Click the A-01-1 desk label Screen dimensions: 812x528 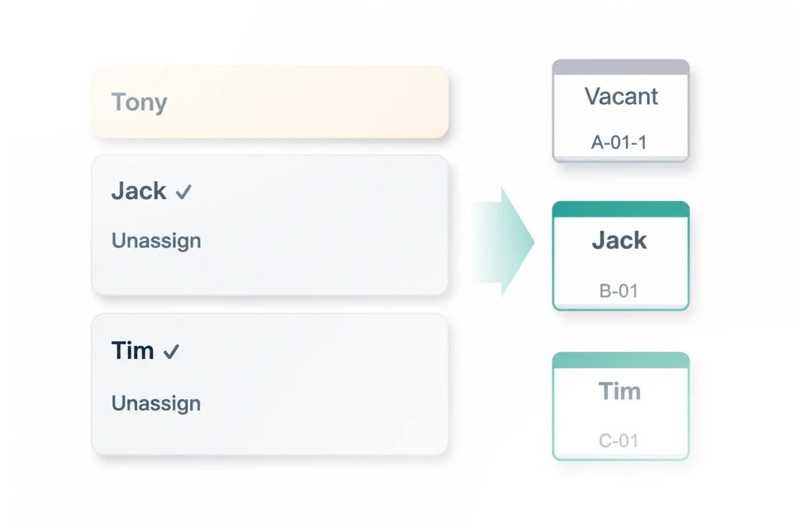(x=619, y=142)
